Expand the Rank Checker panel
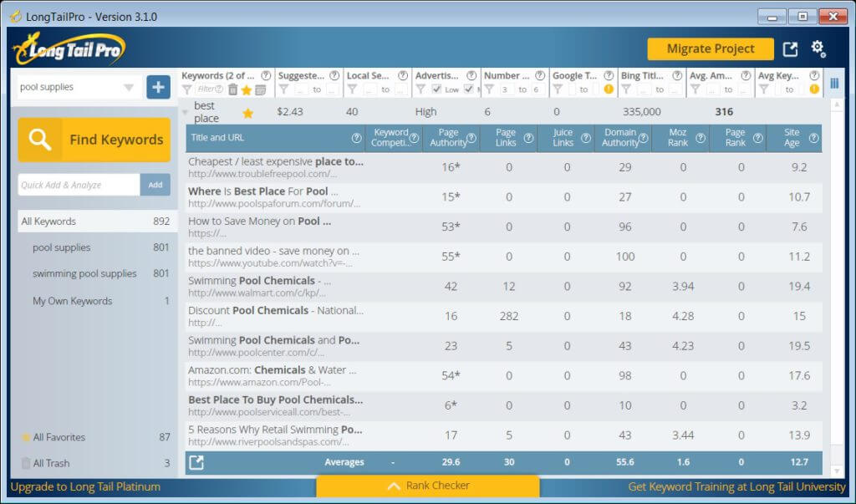Viewport: 856px width, 504px height. tap(428, 486)
